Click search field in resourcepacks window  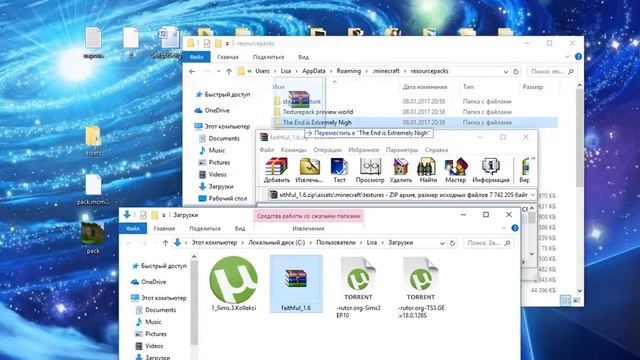point(552,71)
